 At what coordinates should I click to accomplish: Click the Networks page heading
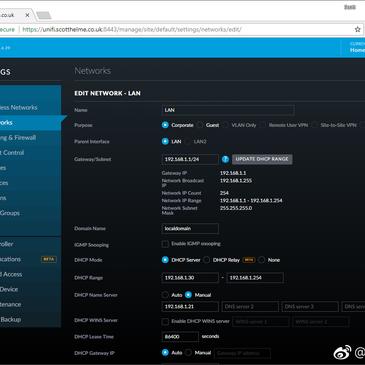pyautogui.click(x=93, y=71)
